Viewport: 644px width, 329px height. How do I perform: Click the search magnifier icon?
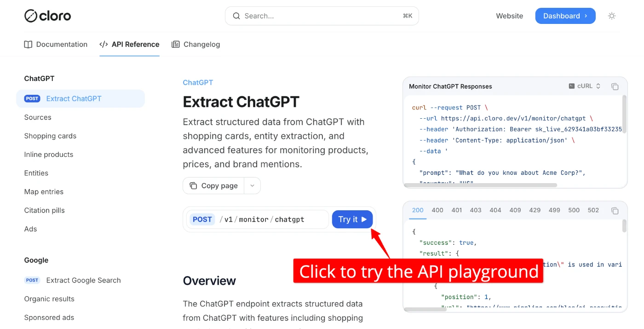point(236,16)
